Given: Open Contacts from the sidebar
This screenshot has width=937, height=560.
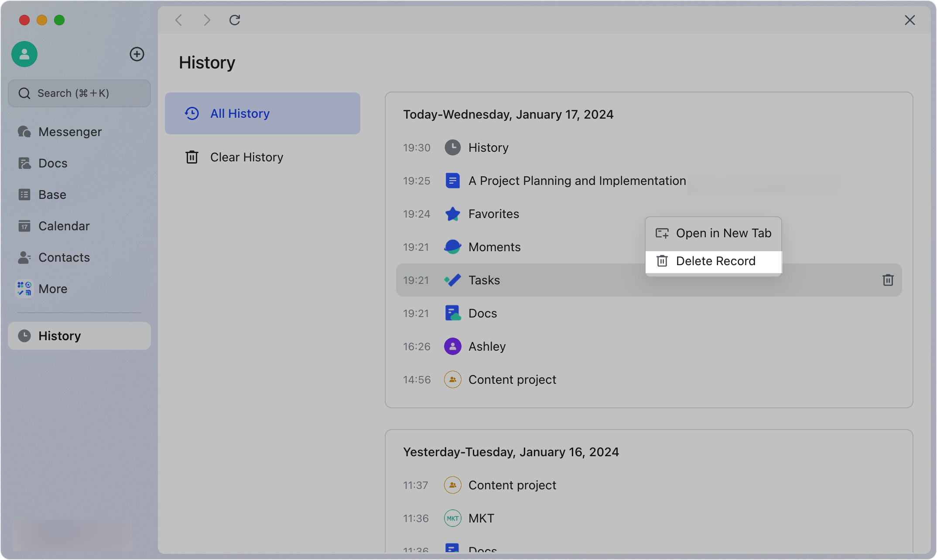Looking at the screenshot, I should (64, 257).
